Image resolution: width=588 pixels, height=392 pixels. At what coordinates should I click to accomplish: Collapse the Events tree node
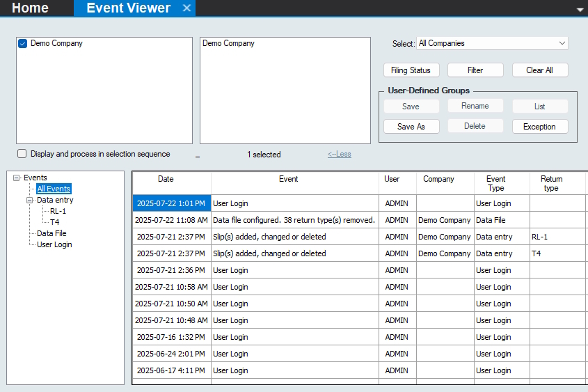[17, 178]
